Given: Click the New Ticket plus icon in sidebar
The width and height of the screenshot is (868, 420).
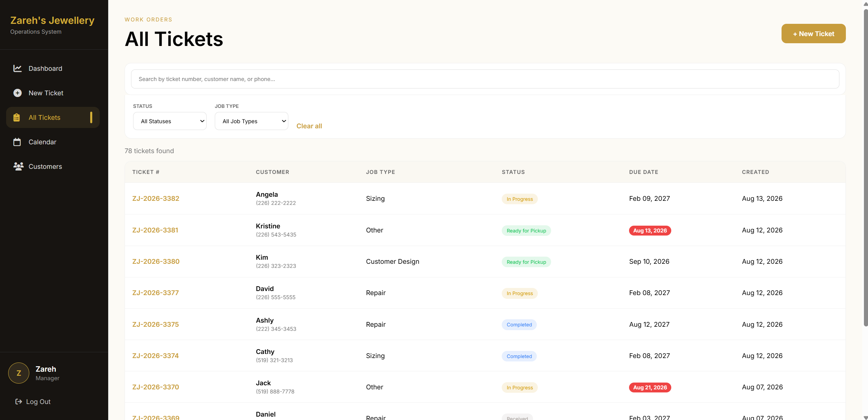Looking at the screenshot, I should tap(17, 93).
